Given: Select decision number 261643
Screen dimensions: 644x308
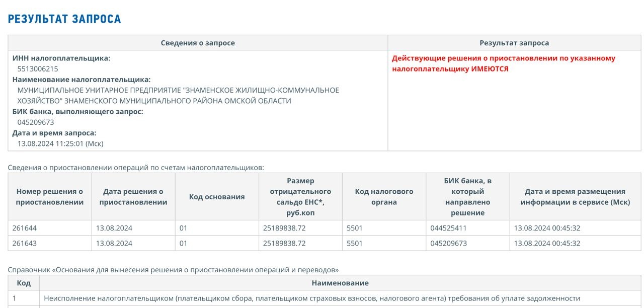Looking at the screenshot, I should pos(25,243).
